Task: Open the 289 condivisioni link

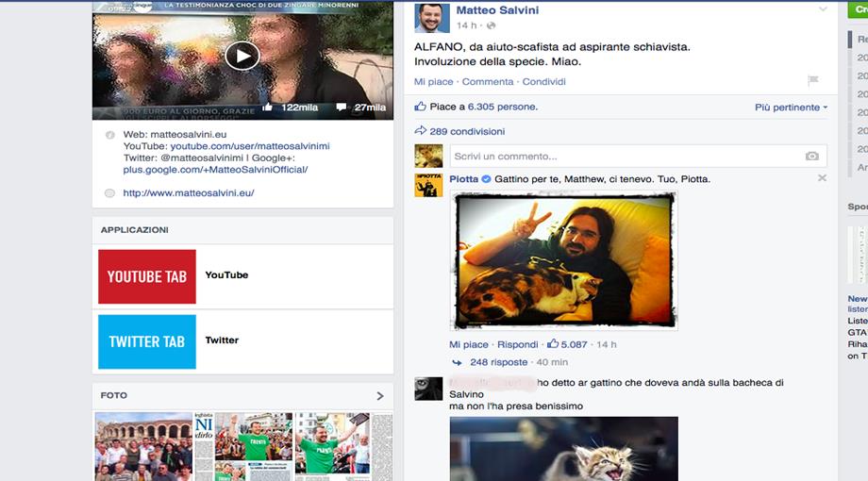Action: (467, 132)
